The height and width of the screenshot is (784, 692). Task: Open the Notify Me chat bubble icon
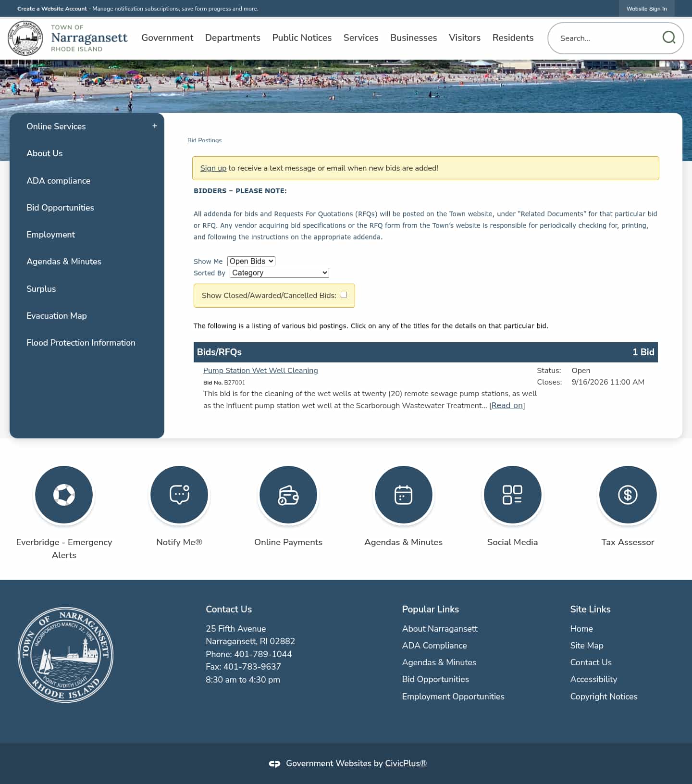point(179,495)
